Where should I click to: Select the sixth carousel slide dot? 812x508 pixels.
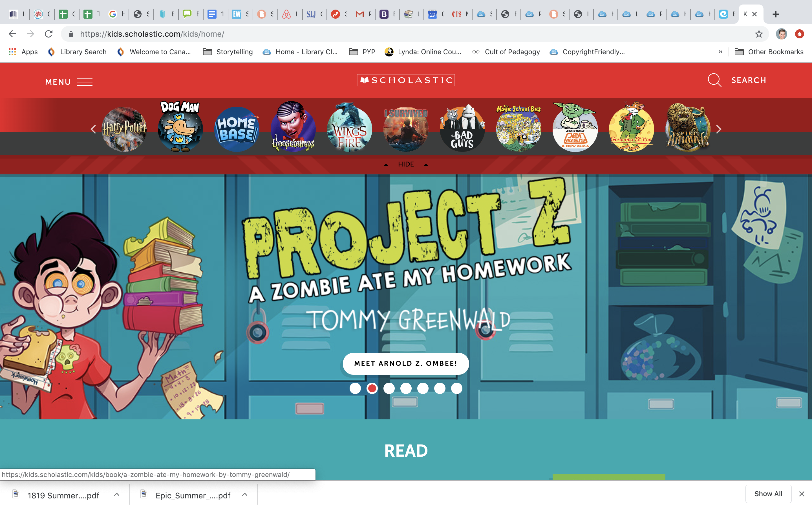[440, 388]
